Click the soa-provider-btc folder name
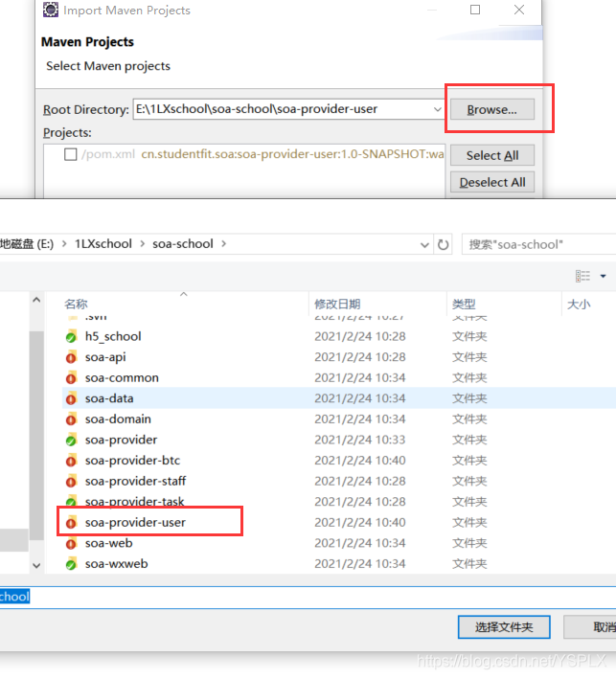 [x=132, y=461]
